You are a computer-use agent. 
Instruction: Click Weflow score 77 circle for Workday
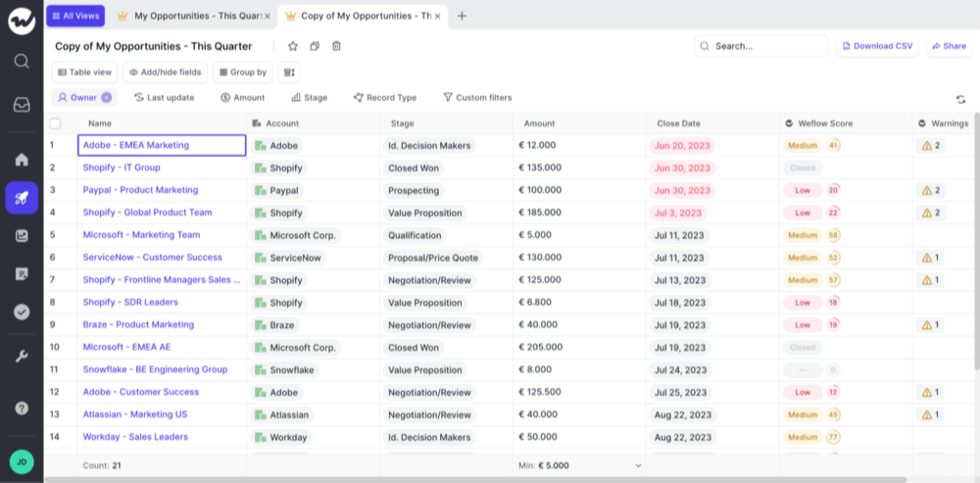[832, 437]
